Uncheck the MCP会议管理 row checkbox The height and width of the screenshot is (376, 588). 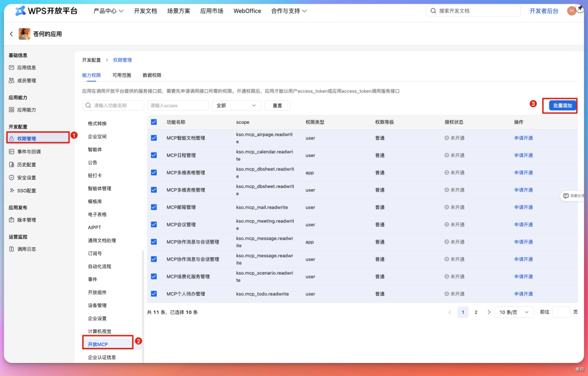pos(154,225)
